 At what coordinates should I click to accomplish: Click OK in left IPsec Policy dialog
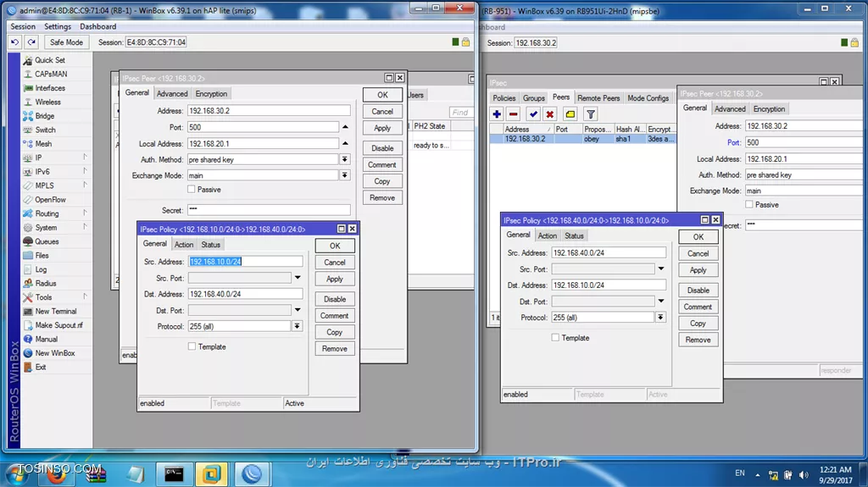(x=335, y=246)
